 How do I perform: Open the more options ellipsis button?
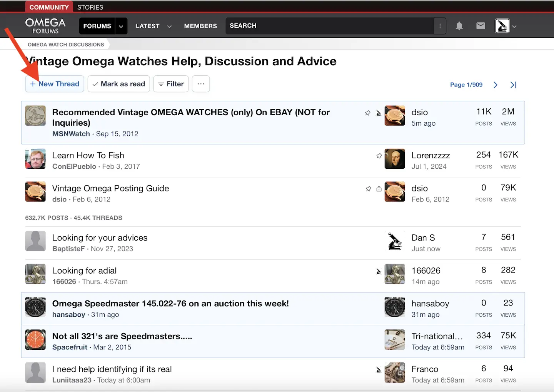click(201, 84)
